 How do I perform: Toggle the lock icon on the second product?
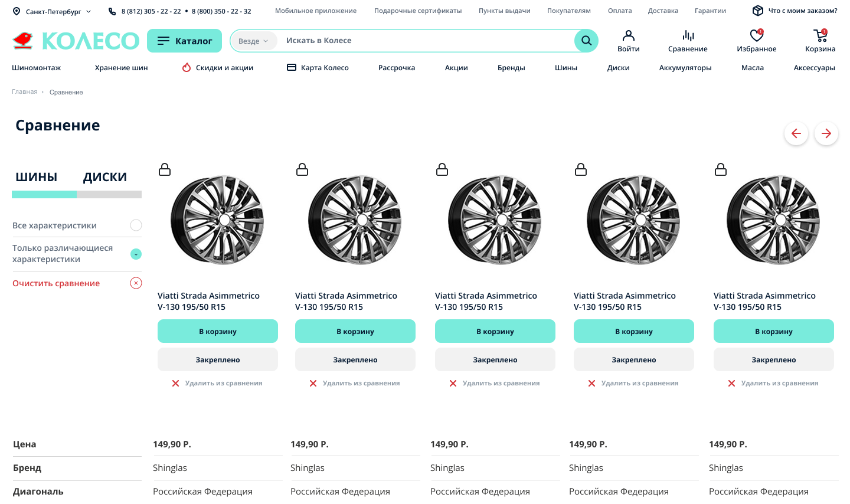[302, 169]
